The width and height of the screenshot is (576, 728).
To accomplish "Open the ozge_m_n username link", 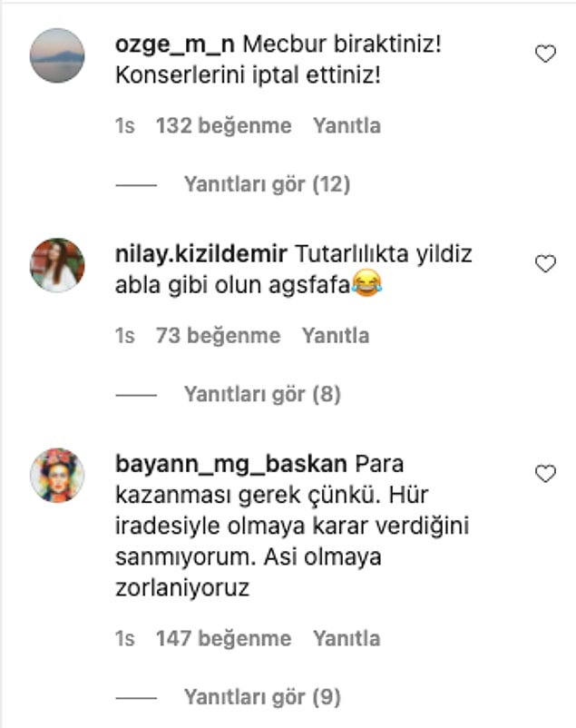I will tap(175, 44).
